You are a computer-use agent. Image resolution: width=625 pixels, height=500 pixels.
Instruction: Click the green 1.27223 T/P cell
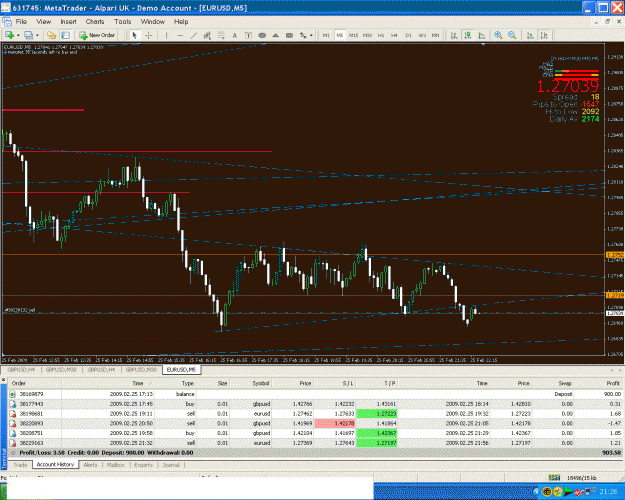coord(376,414)
